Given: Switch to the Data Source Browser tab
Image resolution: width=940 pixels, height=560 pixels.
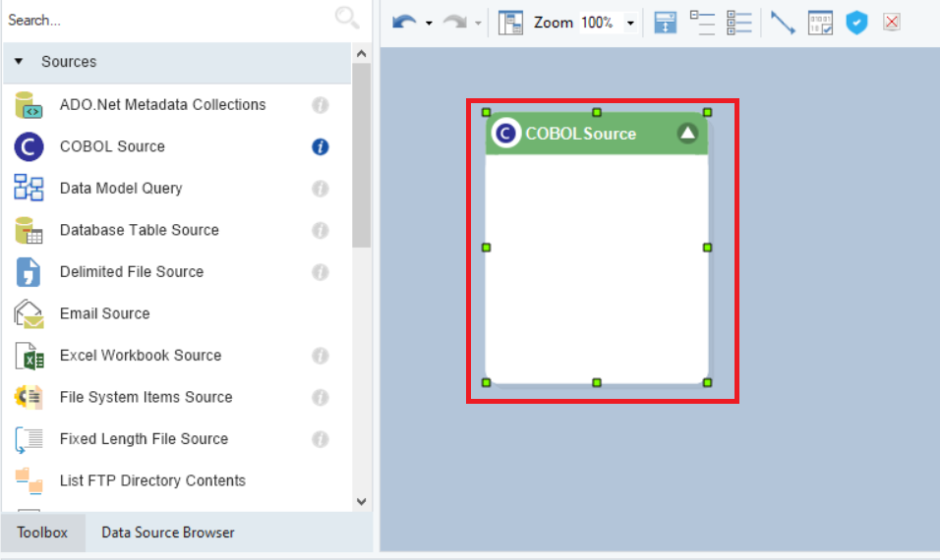Looking at the screenshot, I should coord(168,532).
